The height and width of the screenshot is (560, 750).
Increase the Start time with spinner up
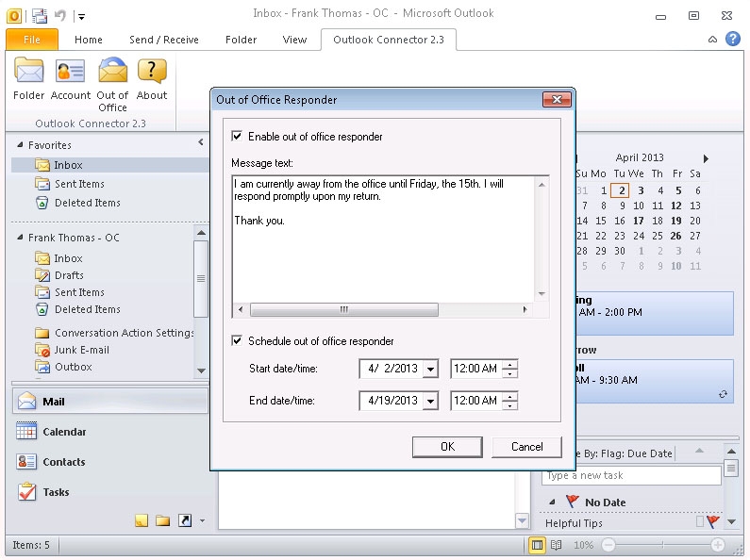pos(510,365)
